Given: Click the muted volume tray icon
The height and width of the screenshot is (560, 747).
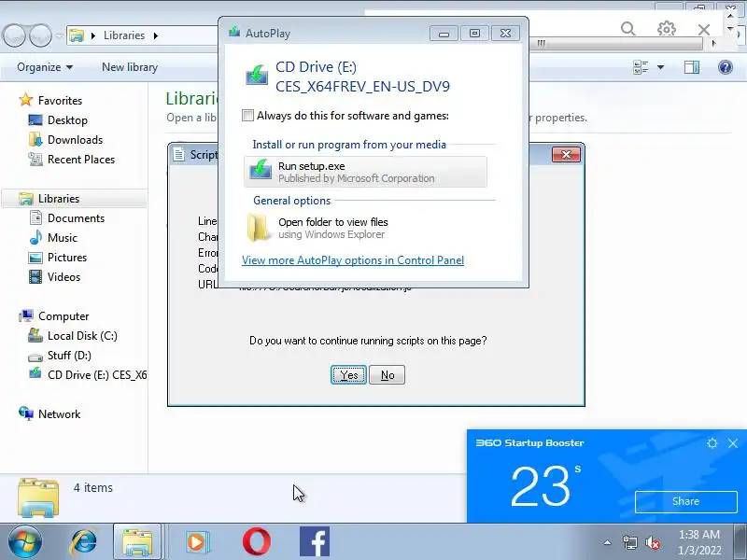Looking at the screenshot, I should 652,542.
